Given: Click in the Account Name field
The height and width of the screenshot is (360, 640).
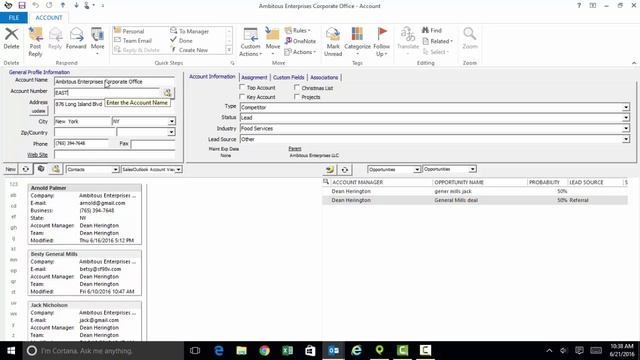Looking at the screenshot, I should pos(114,82).
